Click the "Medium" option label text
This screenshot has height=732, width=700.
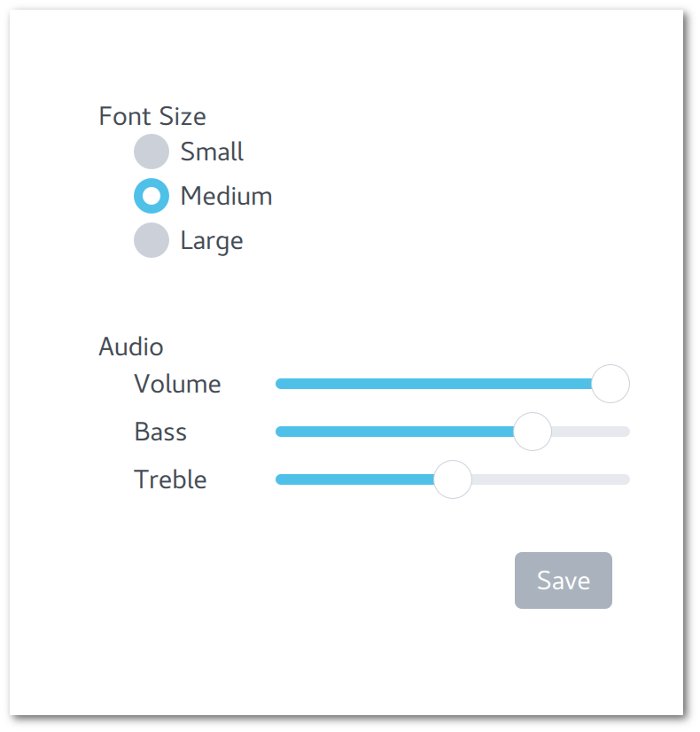click(226, 196)
